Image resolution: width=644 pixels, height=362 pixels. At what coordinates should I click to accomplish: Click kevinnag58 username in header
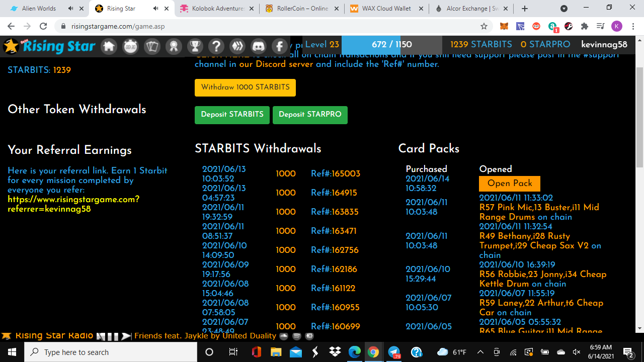tap(604, 45)
